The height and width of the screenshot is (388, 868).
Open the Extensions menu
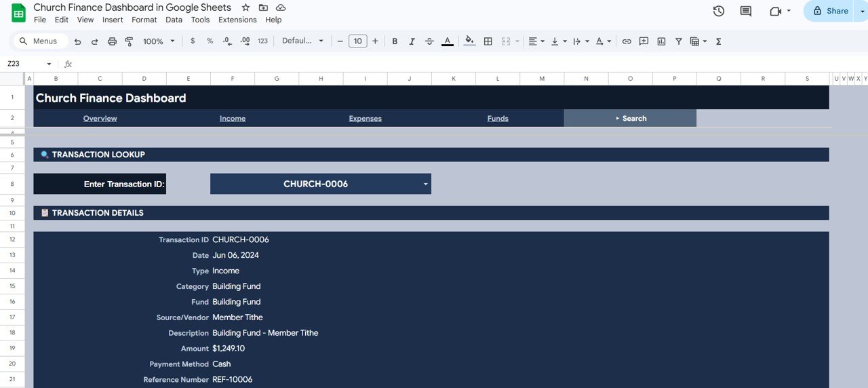237,20
